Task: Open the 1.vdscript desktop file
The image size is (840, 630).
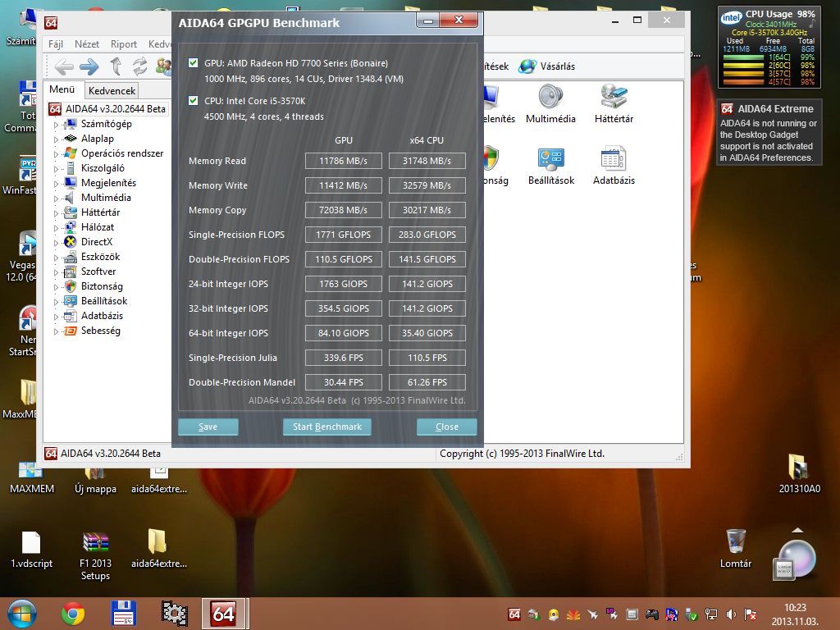Action: [x=32, y=549]
